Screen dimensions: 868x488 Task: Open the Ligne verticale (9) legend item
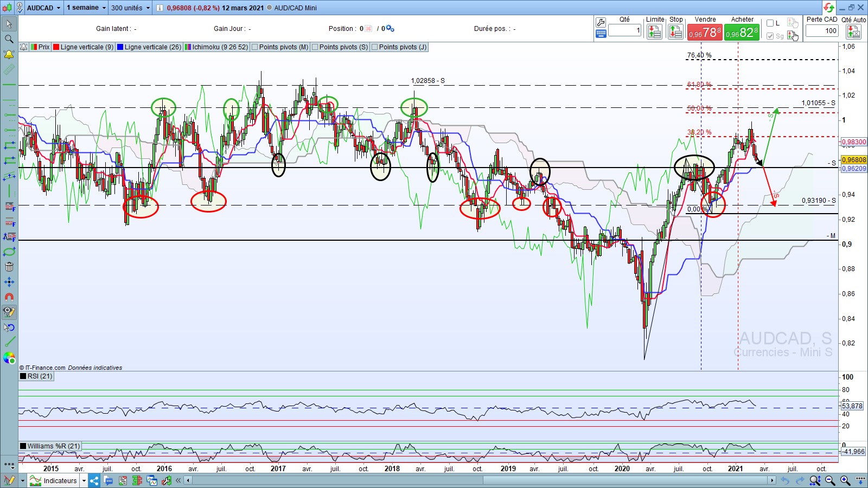point(84,47)
